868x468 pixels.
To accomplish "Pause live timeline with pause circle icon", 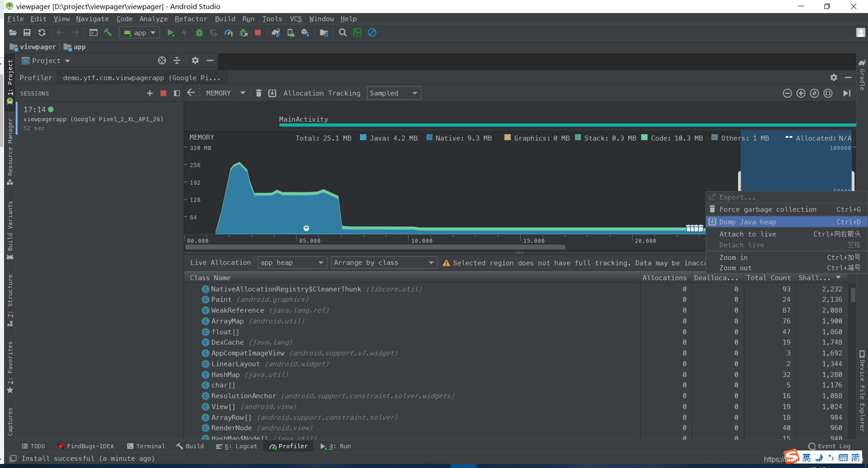I will (x=828, y=93).
